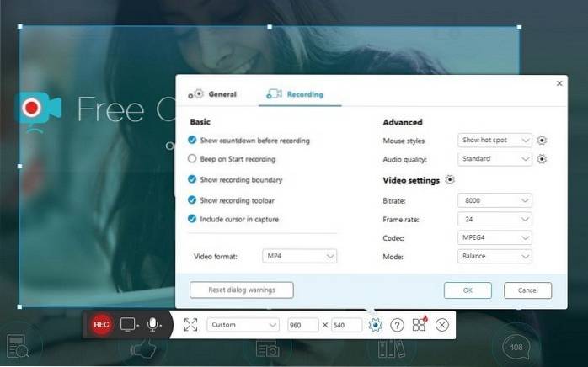
Task: Click Reset dialog warnings button
Action: coord(242,290)
